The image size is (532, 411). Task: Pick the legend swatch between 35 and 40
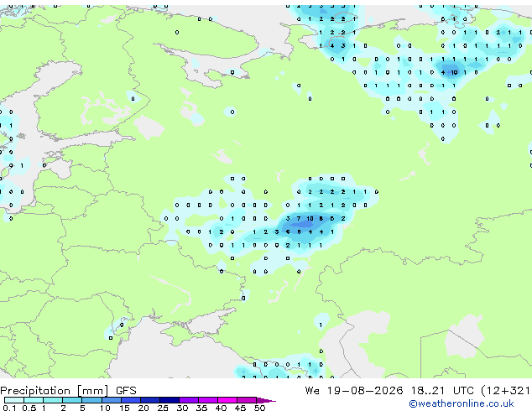[208, 400]
